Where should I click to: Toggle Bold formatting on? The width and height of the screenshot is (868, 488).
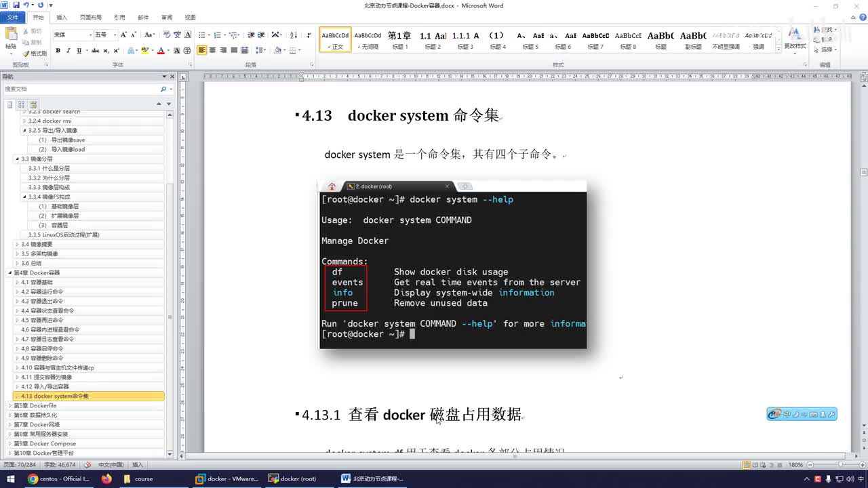point(58,51)
